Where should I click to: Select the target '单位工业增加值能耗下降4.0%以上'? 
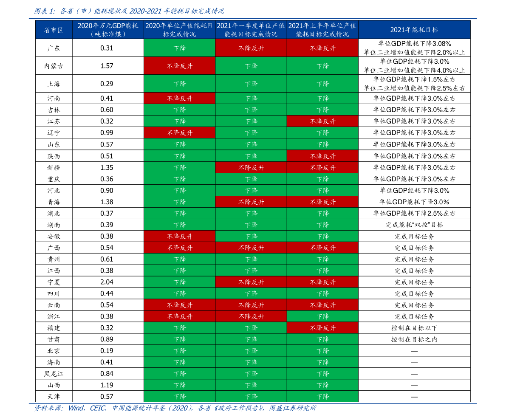coord(414,70)
